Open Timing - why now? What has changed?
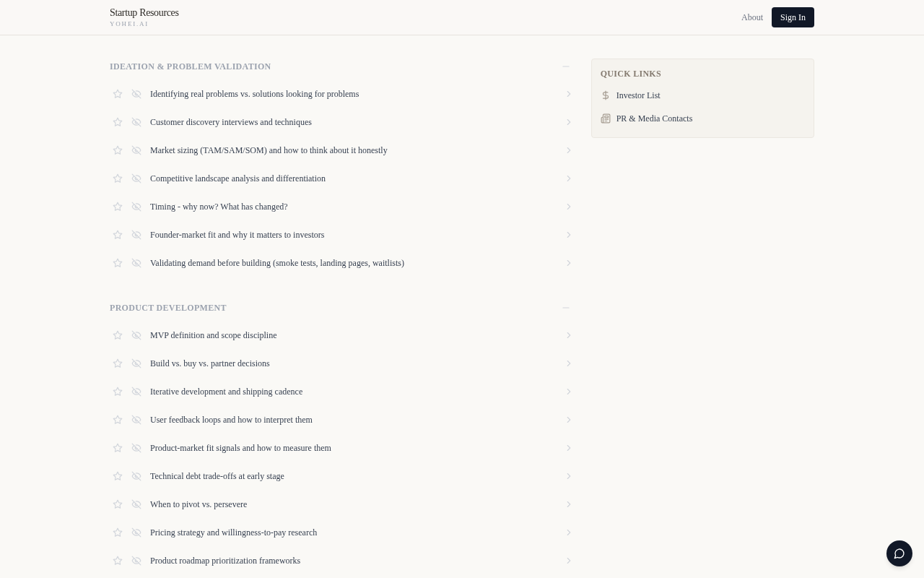Viewport: 924px width, 578px height. tap(219, 207)
